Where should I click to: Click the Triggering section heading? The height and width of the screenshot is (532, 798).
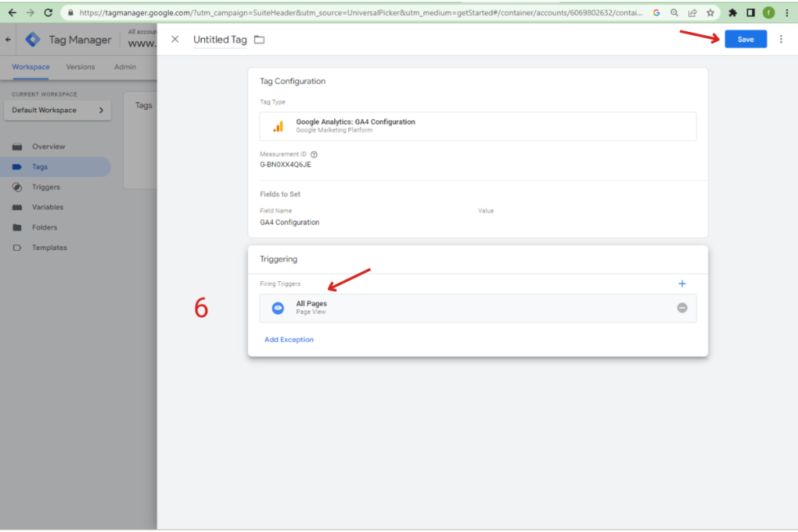pos(278,259)
